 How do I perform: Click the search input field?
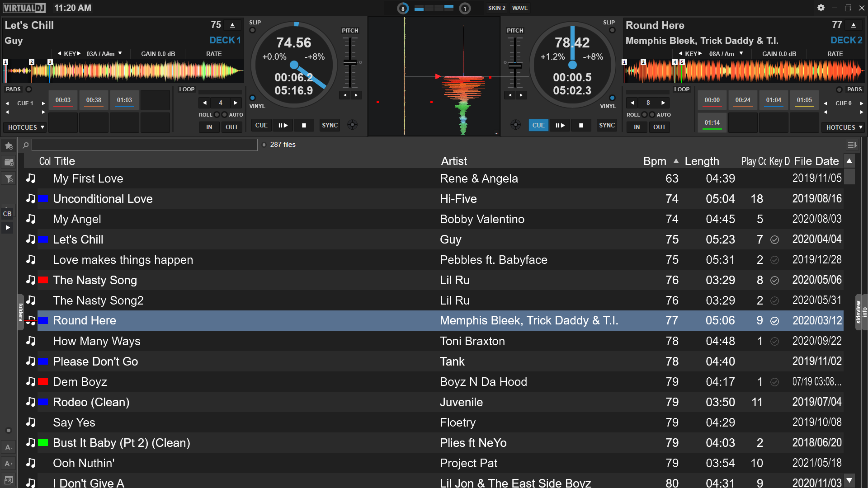145,145
